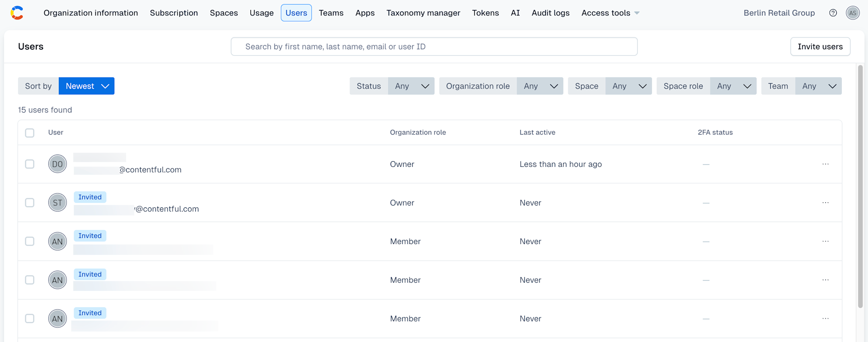View the Audit logs tab

(551, 13)
